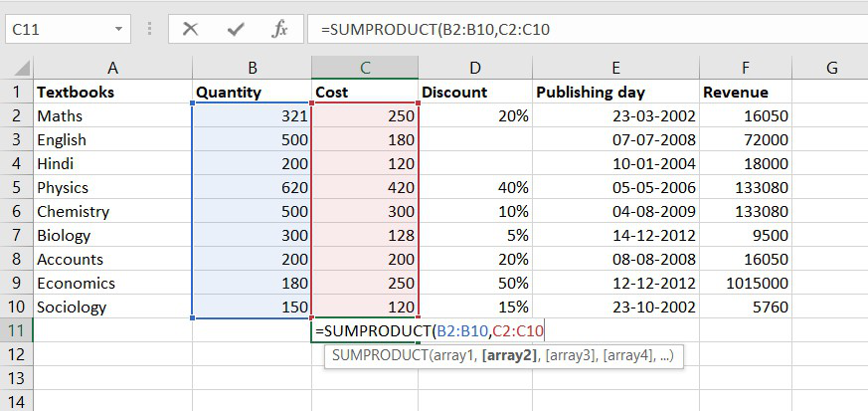The image size is (868, 411).
Task: Click the Discount header cell
Action: point(475,92)
